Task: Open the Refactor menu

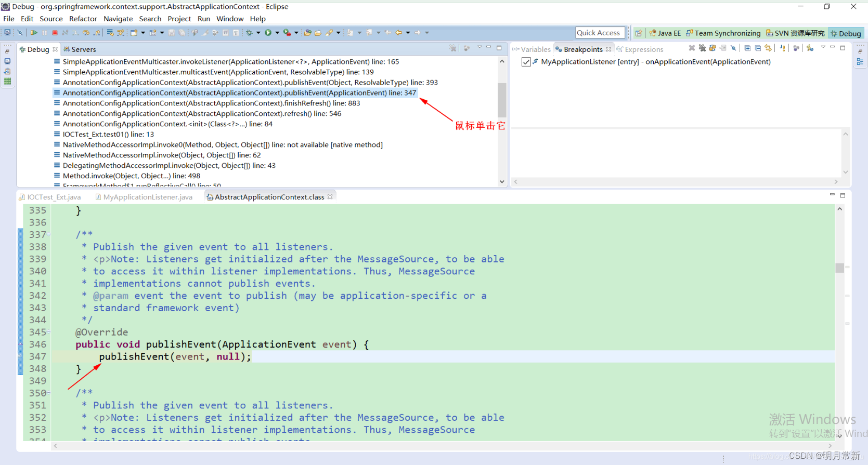Action: (83, 19)
